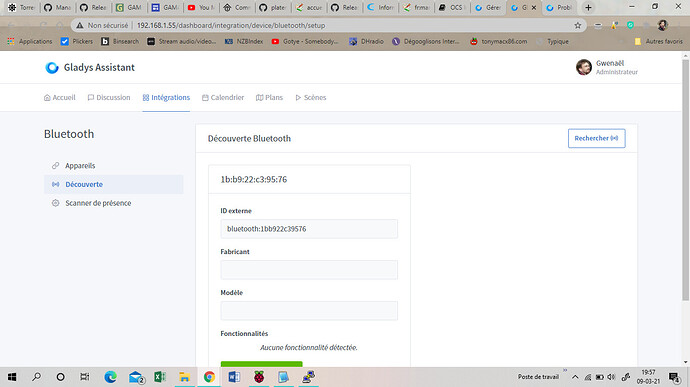Select the Intégrations tab
The height and width of the screenshot is (387, 690).
[166, 97]
